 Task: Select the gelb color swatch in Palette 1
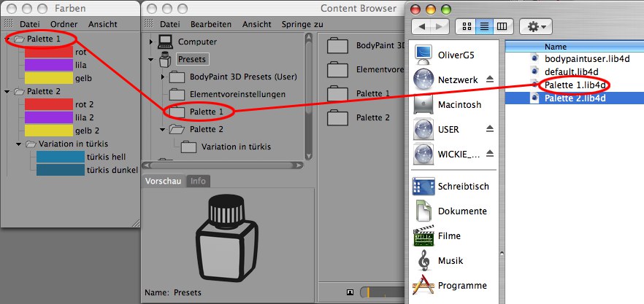(x=49, y=78)
